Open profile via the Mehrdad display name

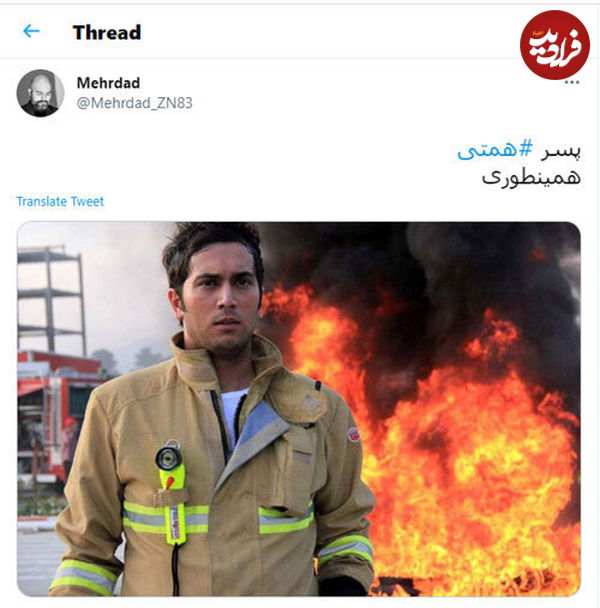pyautogui.click(x=108, y=83)
